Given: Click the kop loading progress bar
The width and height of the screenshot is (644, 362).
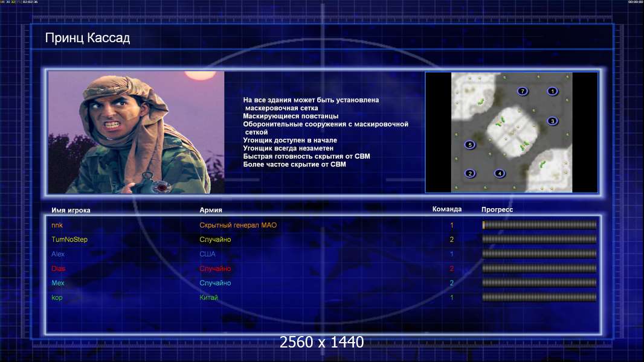Looking at the screenshot, I should [x=539, y=297].
